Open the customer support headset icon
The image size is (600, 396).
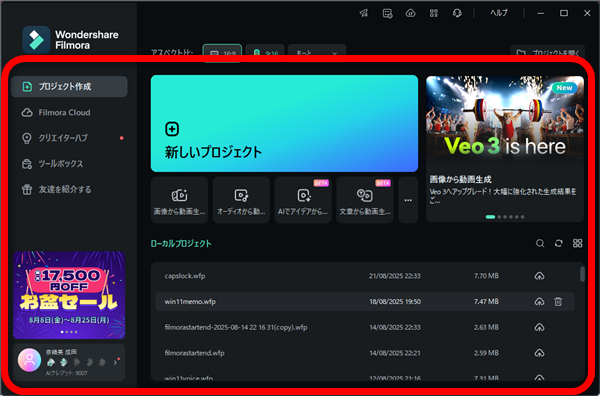click(457, 13)
